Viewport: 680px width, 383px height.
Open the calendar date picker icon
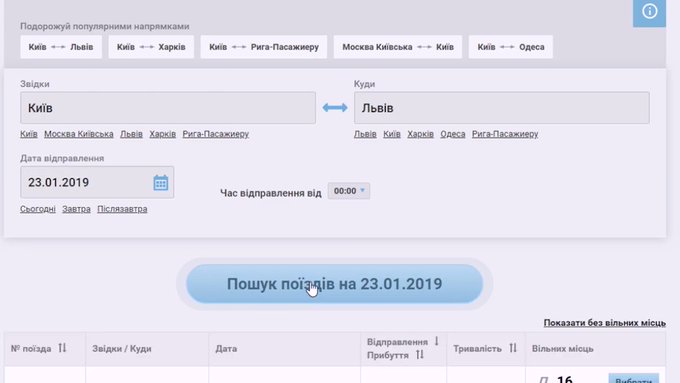click(160, 183)
